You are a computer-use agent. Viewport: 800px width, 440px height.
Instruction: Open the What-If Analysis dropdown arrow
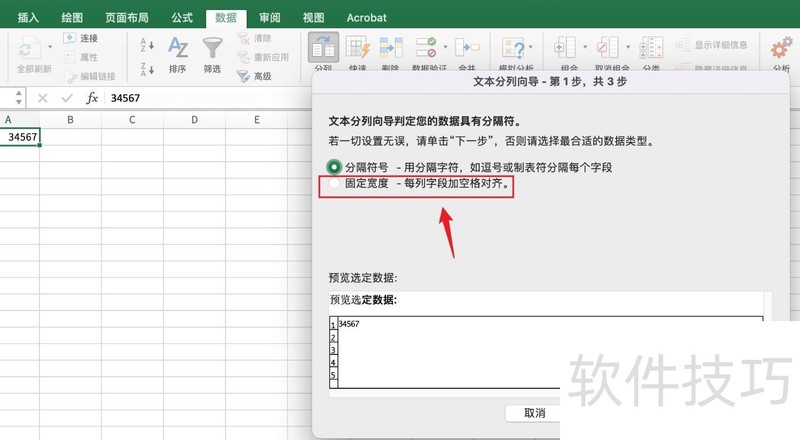pos(531,47)
